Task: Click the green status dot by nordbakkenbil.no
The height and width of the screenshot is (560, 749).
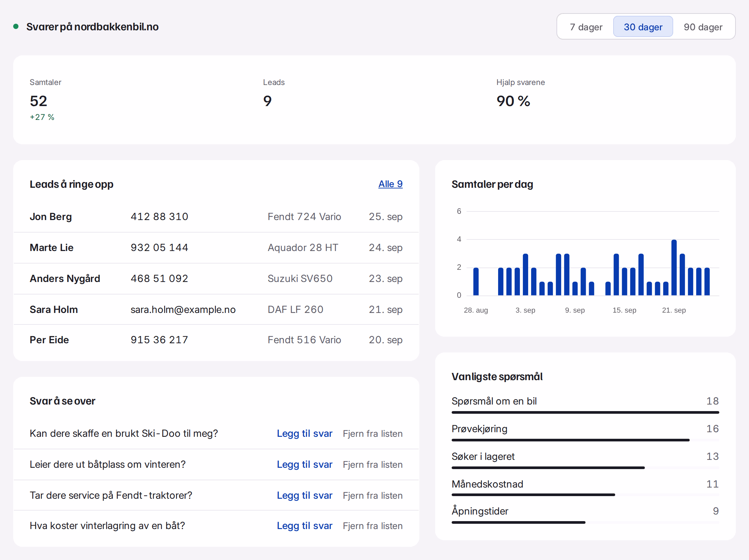Action: click(15, 26)
